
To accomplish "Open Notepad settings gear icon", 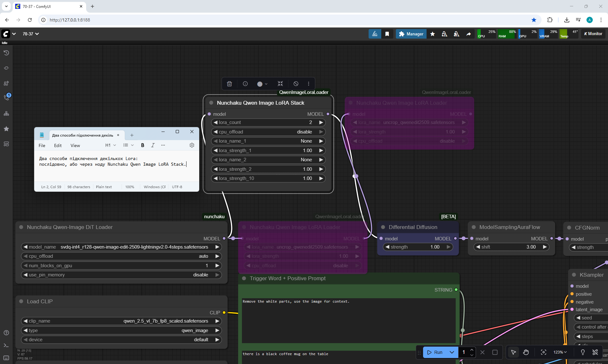I will click(192, 145).
